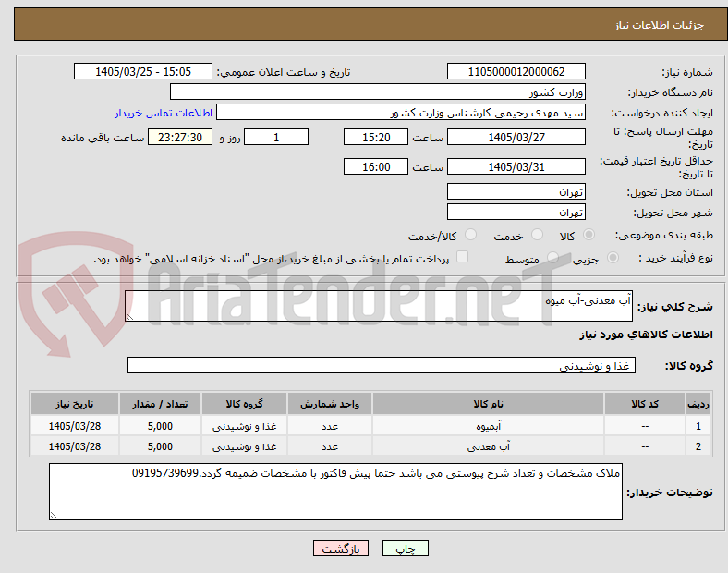Click the نام دستگاه خریدار field وزارت کشور
This screenshot has width=728, height=573.
tap(378, 91)
